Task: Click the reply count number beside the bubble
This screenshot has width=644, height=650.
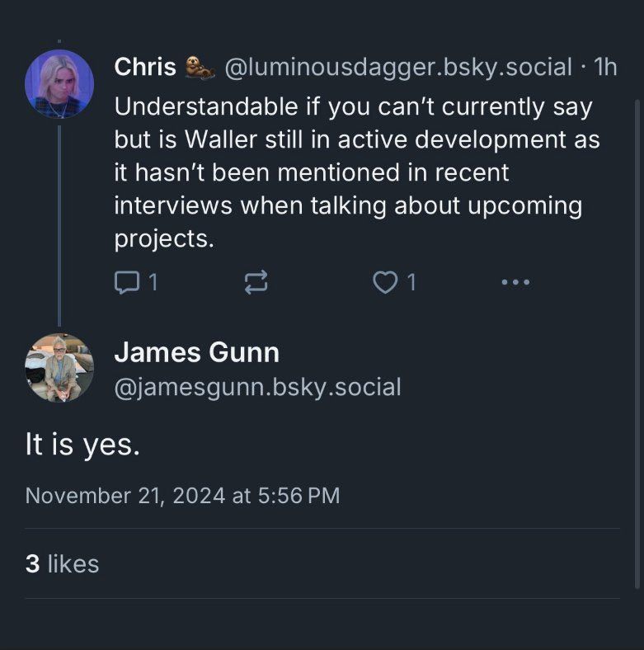Action: point(152,283)
